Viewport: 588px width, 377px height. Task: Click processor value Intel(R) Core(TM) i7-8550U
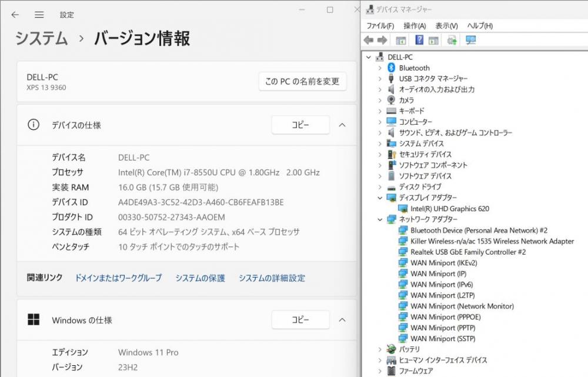tap(219, 172)
